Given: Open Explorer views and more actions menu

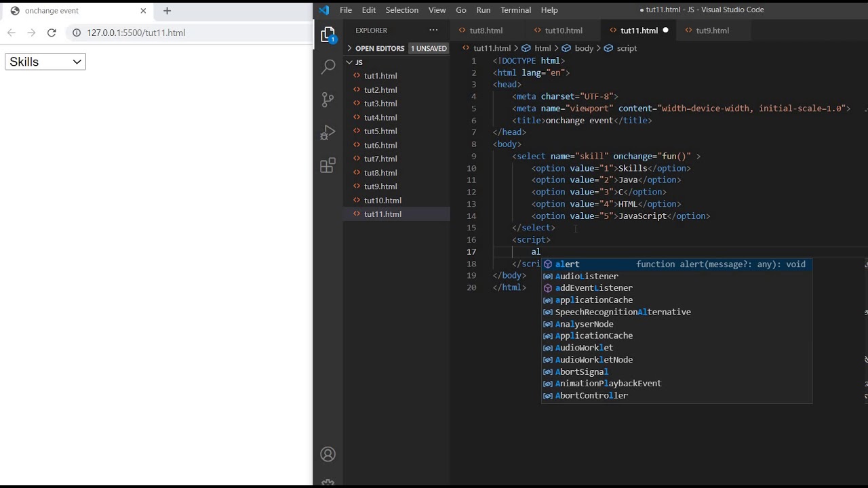Looking at the screenshot, I should [x=433, y=30].
